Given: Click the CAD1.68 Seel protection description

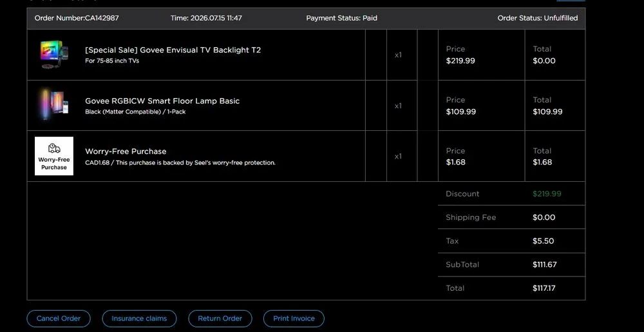Looking at the screenshot, I should coord(180,162).
